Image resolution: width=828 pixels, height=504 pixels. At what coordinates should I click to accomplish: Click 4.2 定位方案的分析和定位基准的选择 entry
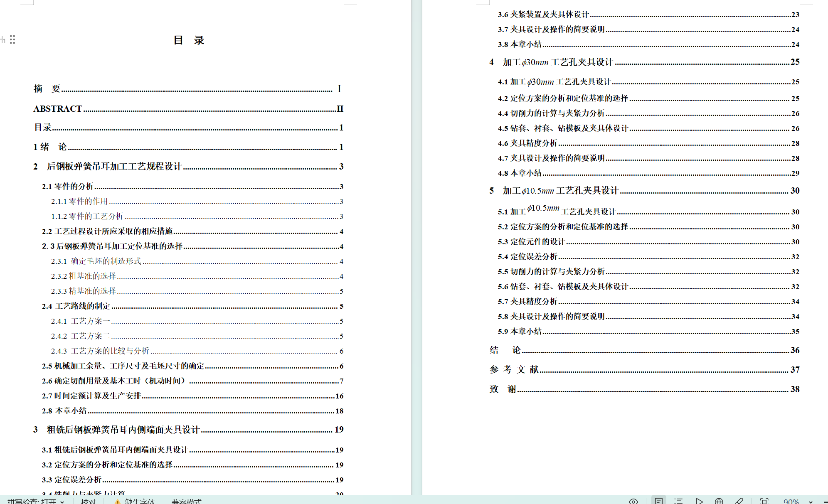point(648,98)
